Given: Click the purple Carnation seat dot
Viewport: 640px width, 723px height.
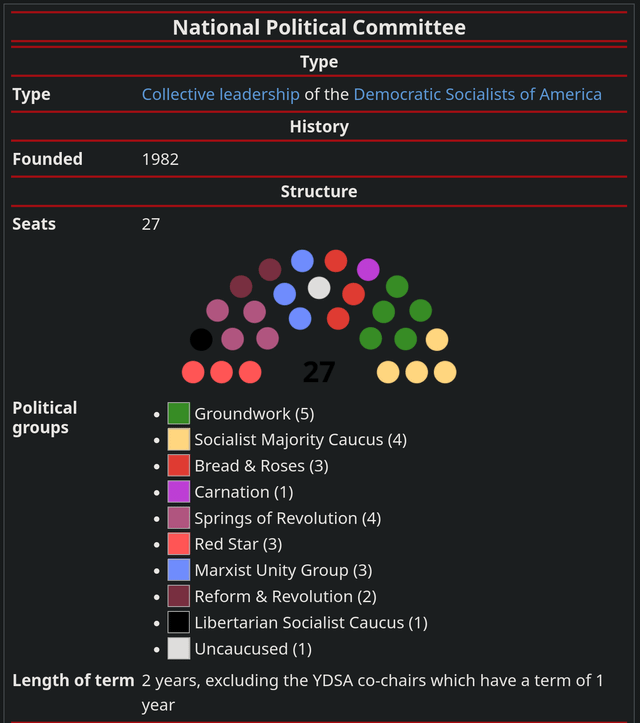Looking at the screenshot, I should (x=368, y=270).
